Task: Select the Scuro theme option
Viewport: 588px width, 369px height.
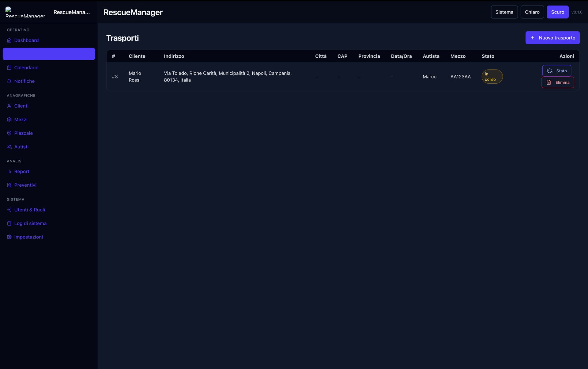Action: coord(557,12)
